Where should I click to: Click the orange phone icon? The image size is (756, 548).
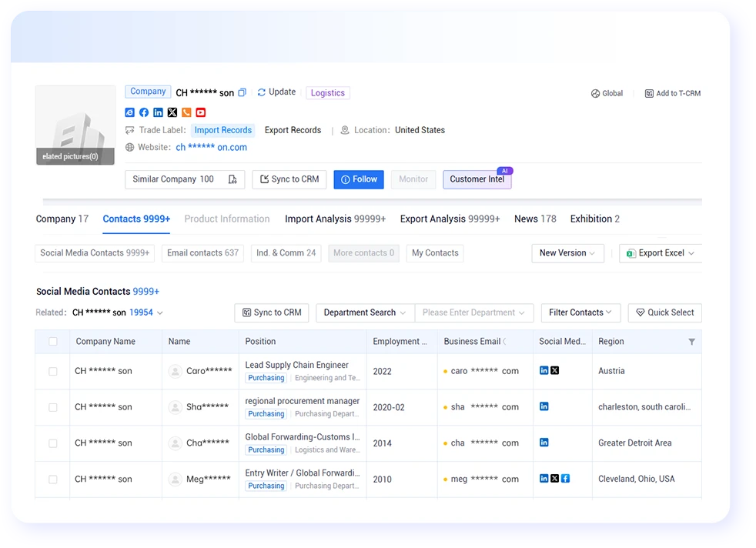point(186,112)
